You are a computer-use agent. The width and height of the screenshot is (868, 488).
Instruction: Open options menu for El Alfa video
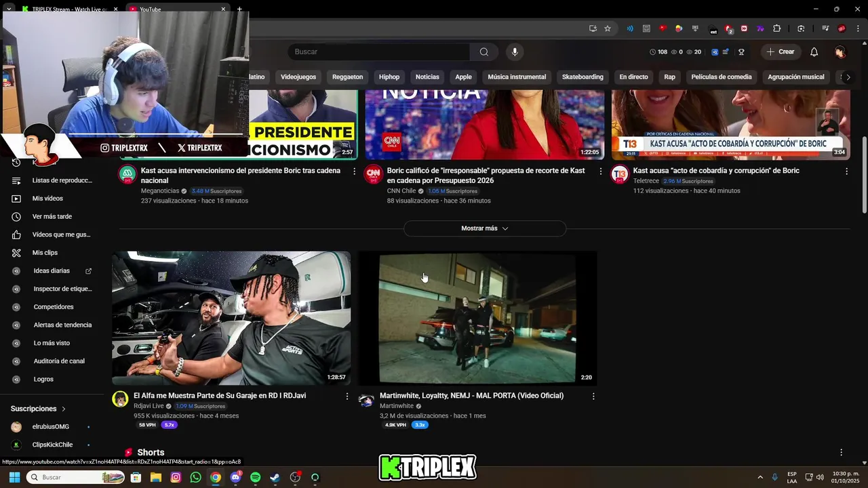coord(347,396)
